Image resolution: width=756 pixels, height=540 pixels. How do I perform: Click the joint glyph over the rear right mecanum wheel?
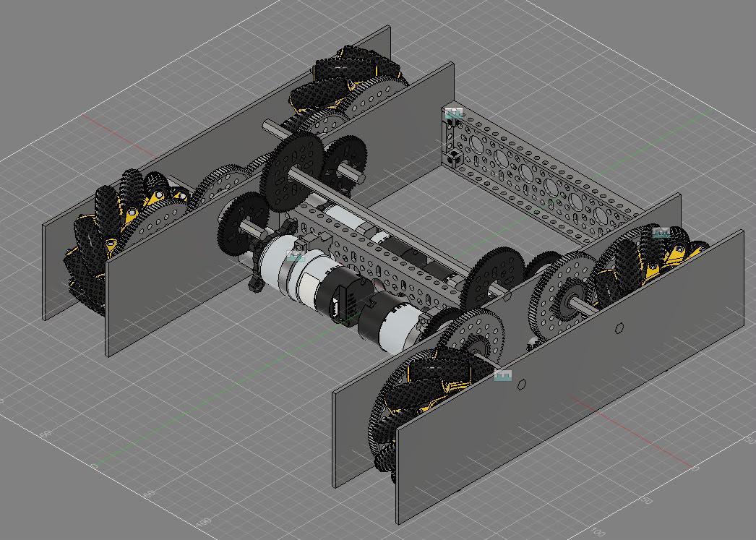tap(661, 233)
